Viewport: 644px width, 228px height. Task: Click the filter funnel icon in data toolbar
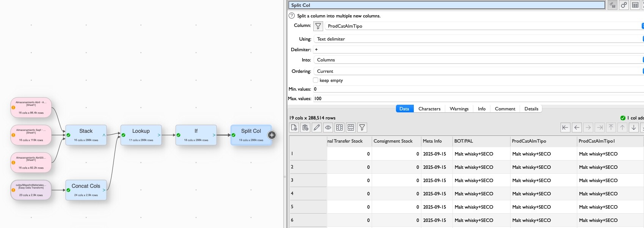pyautogui.click(x=362, y=127)
